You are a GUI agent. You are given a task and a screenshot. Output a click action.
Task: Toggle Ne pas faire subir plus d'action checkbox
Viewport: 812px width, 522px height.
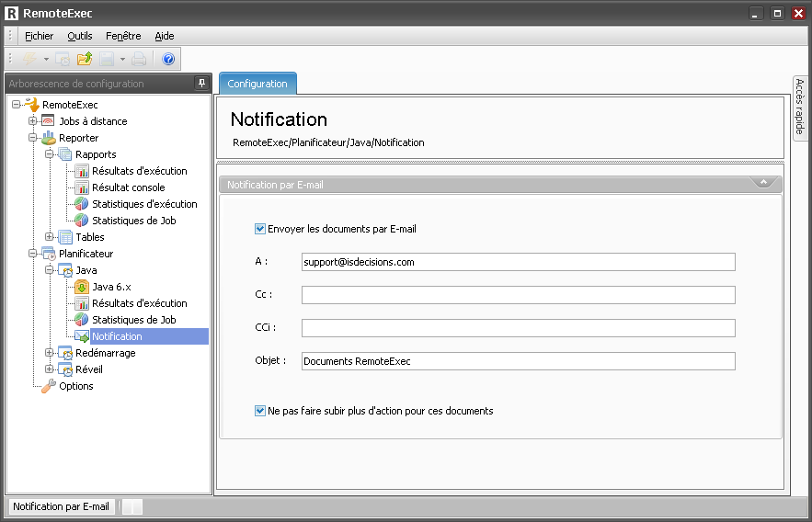[260, 411]
